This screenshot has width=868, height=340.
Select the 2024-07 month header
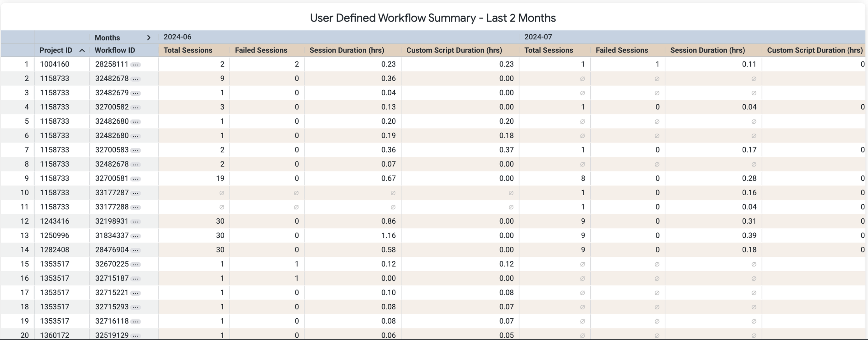tap(538, 37)
